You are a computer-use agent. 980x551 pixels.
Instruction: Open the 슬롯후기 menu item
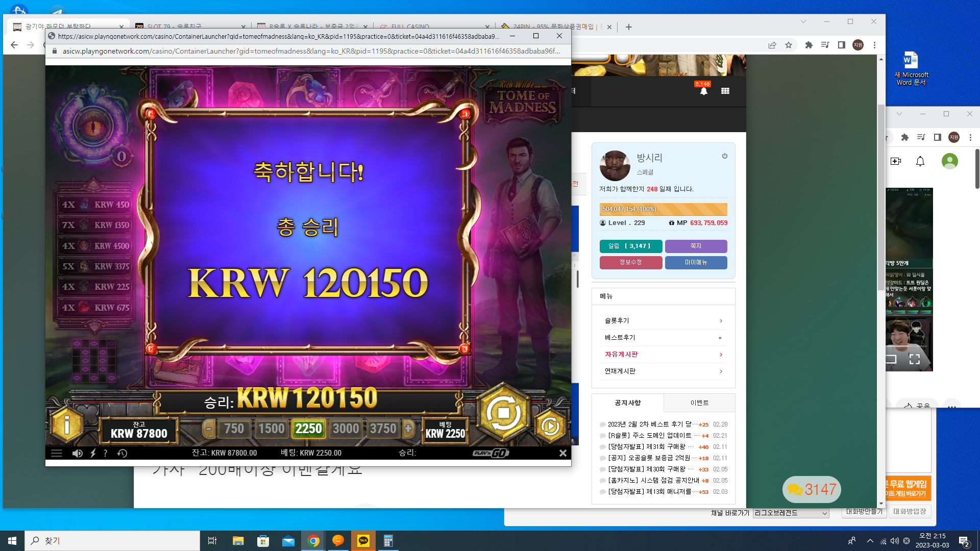[x=664, y=320]
